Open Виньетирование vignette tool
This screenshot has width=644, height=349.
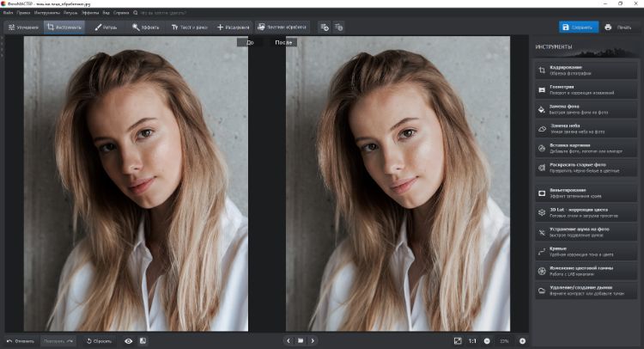pos(586,193)
